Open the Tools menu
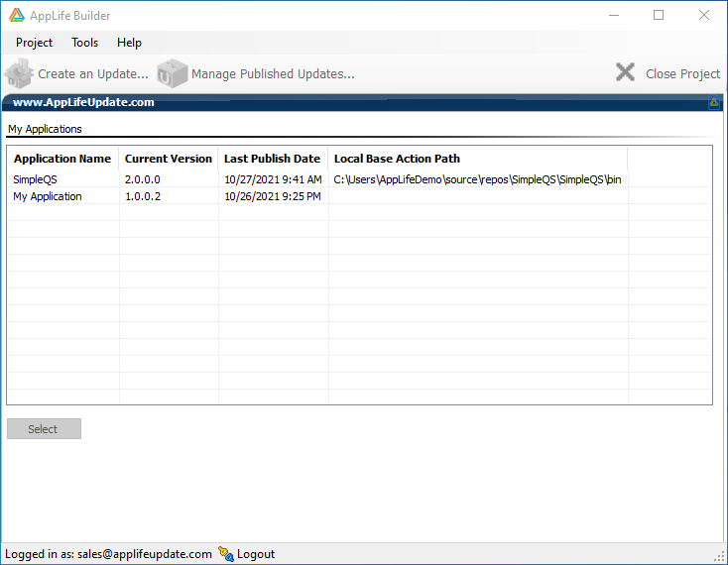The width and height of the screenshot is (728, 565). (x=84, y=43)
